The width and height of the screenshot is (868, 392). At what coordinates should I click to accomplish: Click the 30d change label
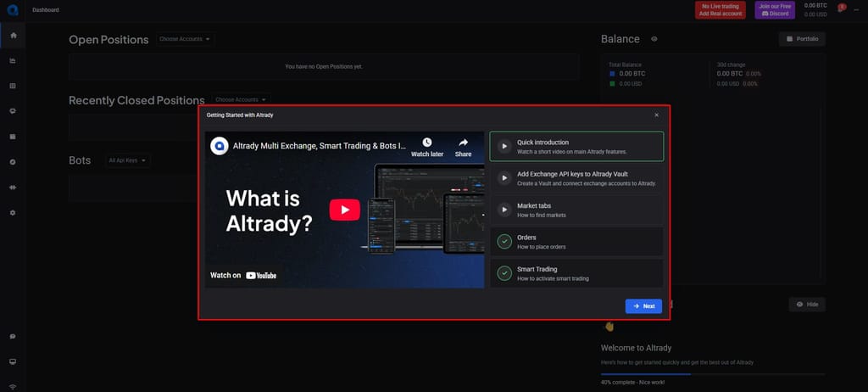point(731,64)
